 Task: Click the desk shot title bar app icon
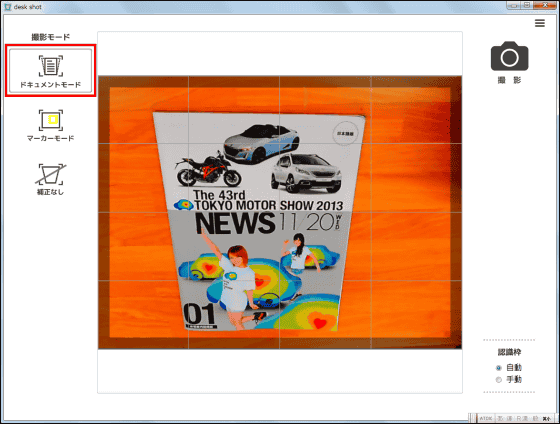click(8, 7)
